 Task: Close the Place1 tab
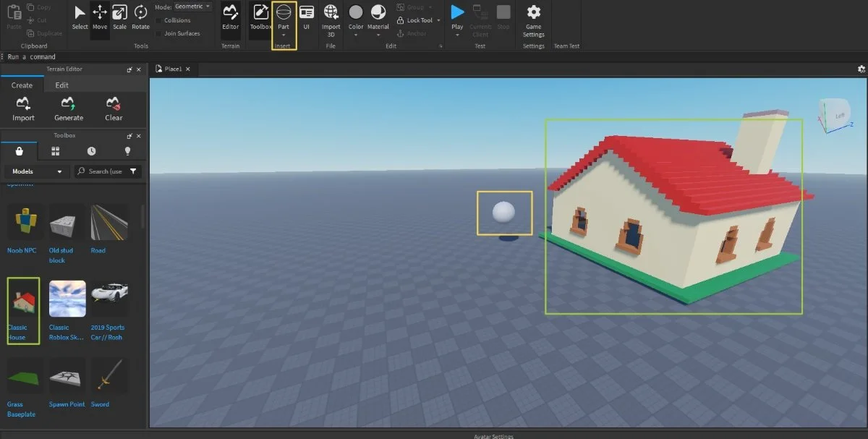coord(188,69)
